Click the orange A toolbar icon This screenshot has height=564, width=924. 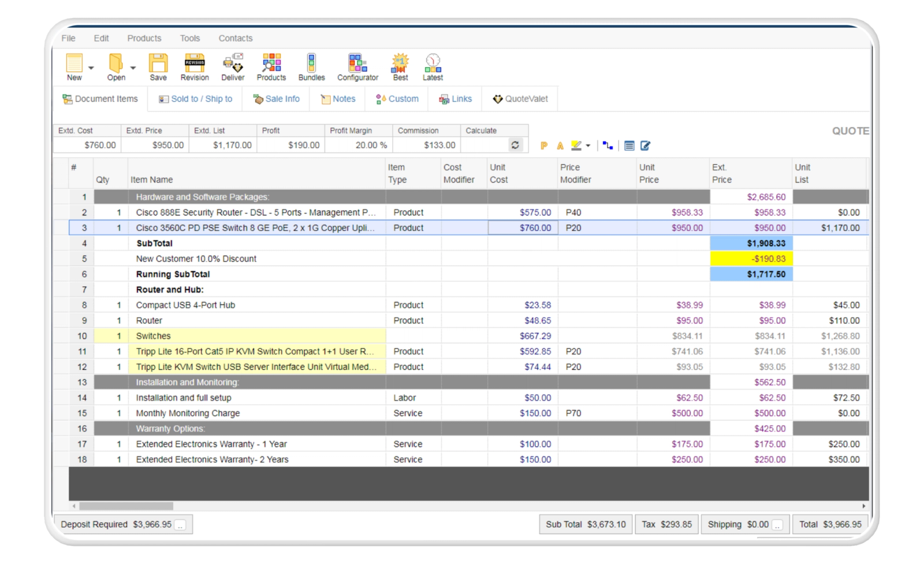(560, 146)
